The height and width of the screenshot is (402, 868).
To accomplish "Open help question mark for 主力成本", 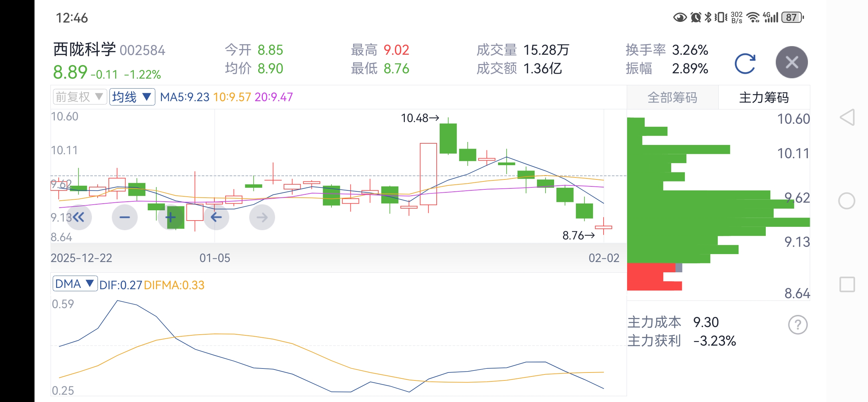I will (x=798, y=325).
